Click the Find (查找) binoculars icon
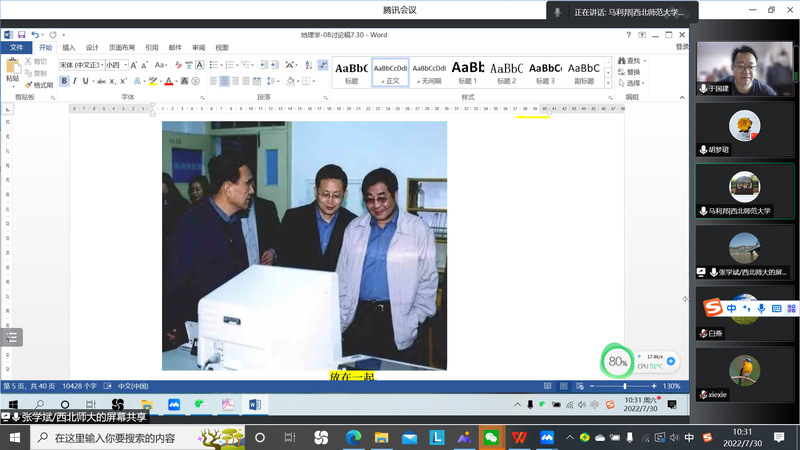 tap(622, 61)
